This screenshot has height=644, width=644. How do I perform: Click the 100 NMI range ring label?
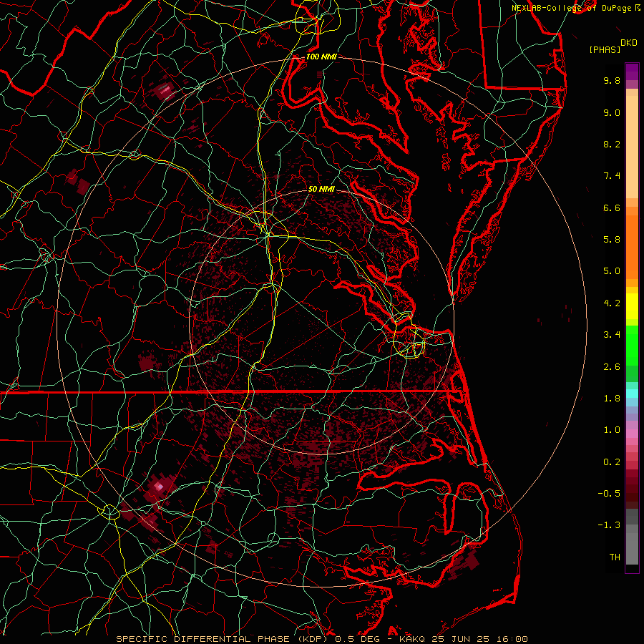pyautogui.click(x=321, y=57)
